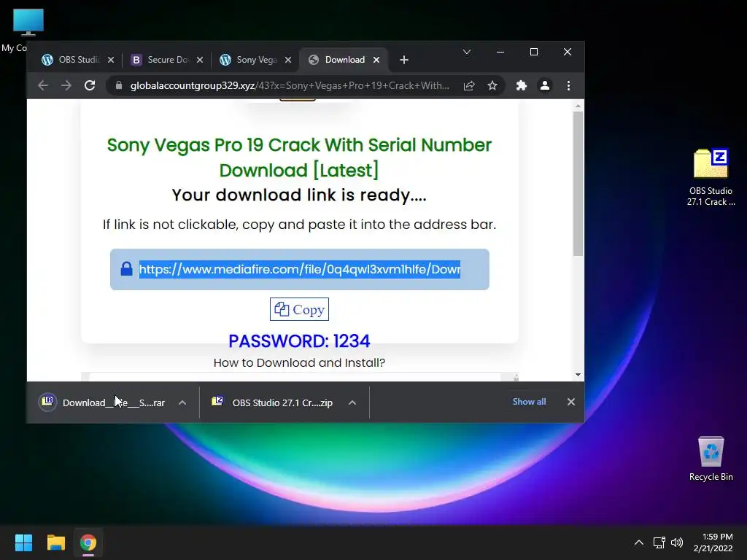Go back with the browser back arrow

pos(43,86)
